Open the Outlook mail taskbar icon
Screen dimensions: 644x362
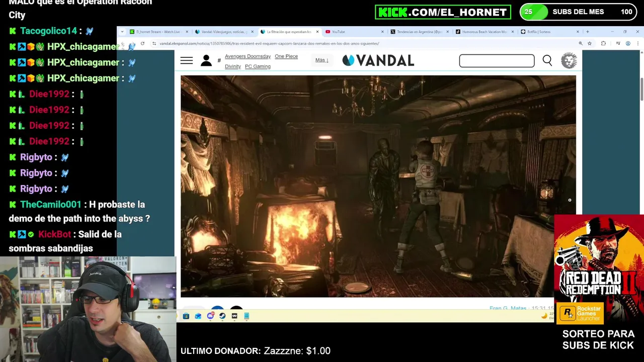198,316
